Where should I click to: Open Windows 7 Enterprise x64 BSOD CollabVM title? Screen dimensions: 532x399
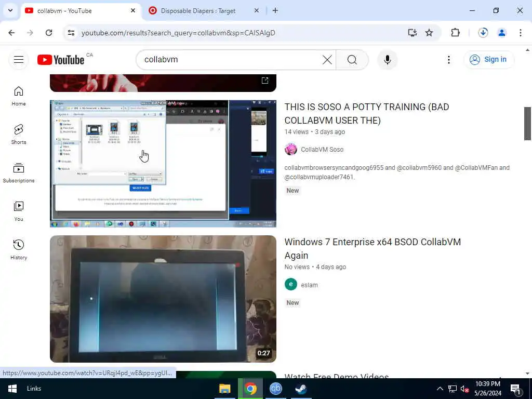tap(373, 249)
